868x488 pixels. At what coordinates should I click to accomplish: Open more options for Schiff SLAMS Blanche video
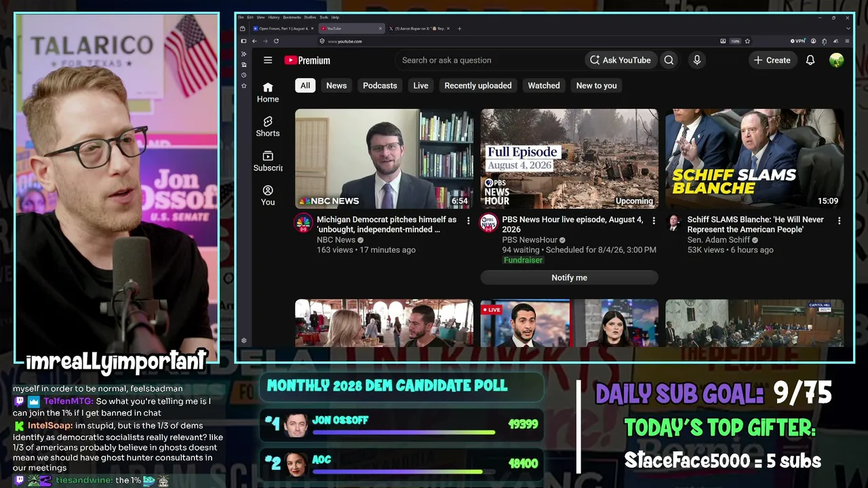coord(839,221)
